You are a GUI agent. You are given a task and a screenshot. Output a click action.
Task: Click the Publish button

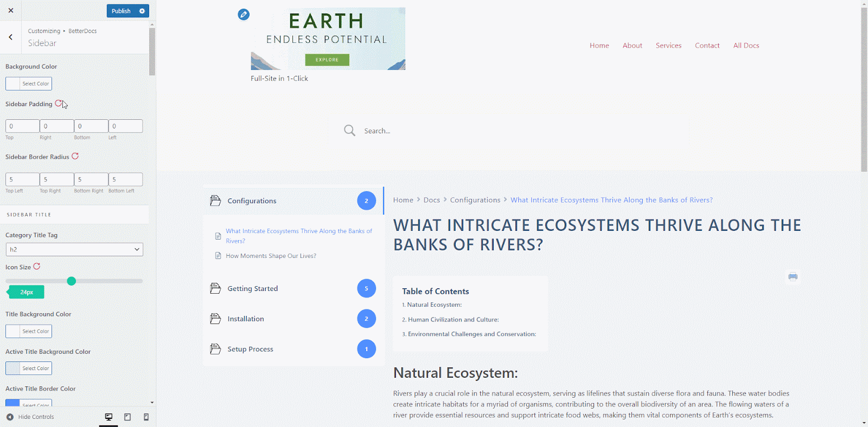point(121,11)
